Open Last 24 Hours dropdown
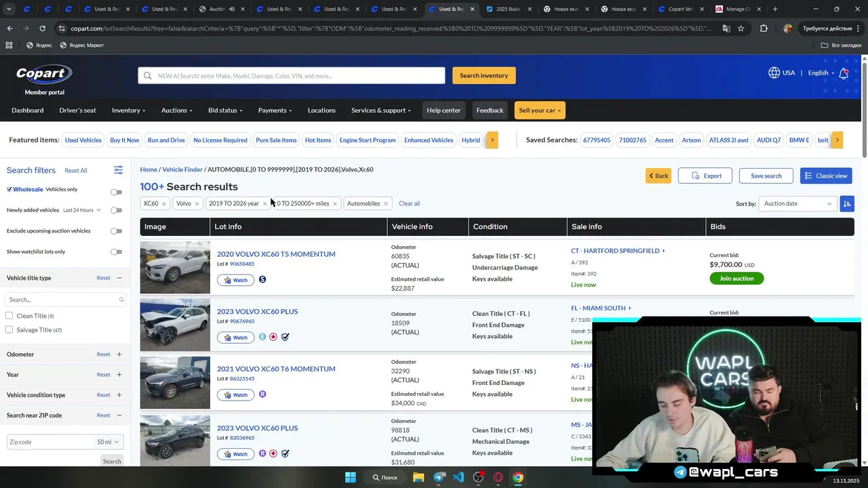This screenshot has height=488, width=868. coord(81,210)
